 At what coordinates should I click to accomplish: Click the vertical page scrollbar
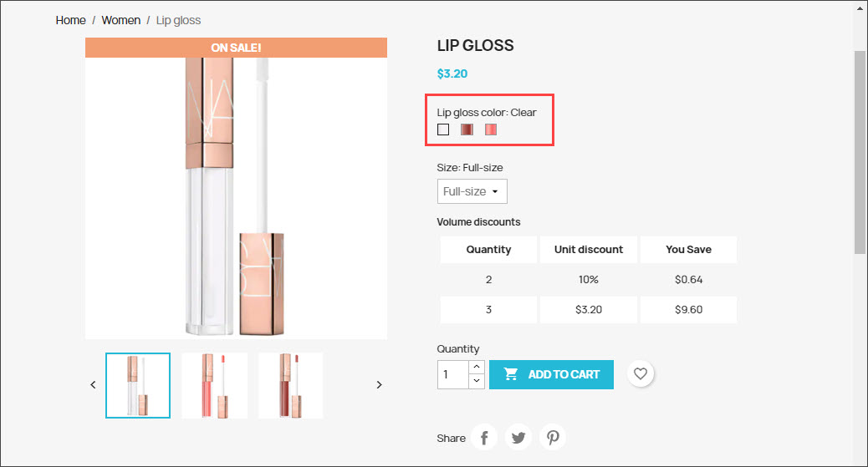pos(860,150)
